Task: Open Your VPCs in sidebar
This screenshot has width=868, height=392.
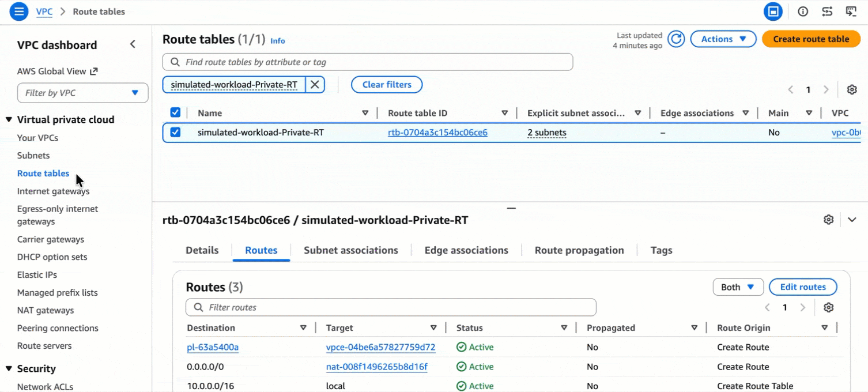Action: (x=37, y=138)
